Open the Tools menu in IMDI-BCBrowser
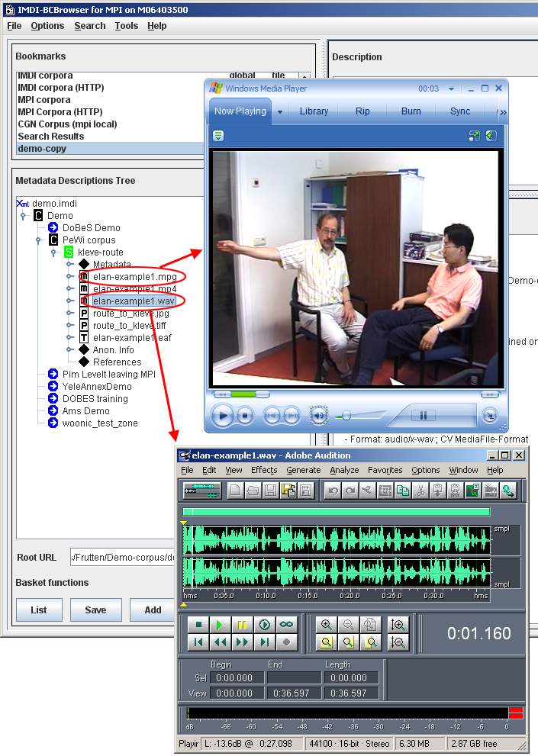538x756 pixels. 127,26
